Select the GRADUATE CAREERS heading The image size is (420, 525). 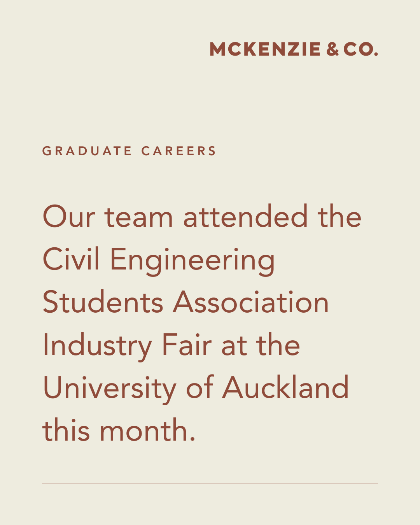tap(129, 151)
